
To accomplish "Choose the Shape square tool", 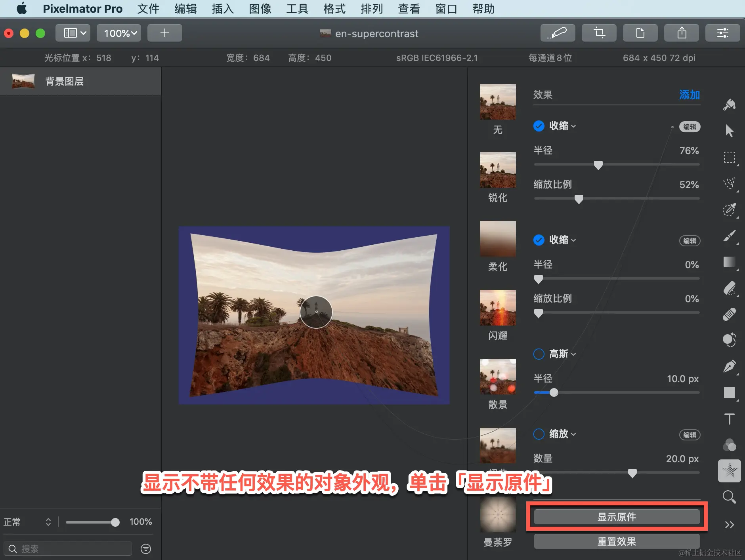I will click(729, 392).
